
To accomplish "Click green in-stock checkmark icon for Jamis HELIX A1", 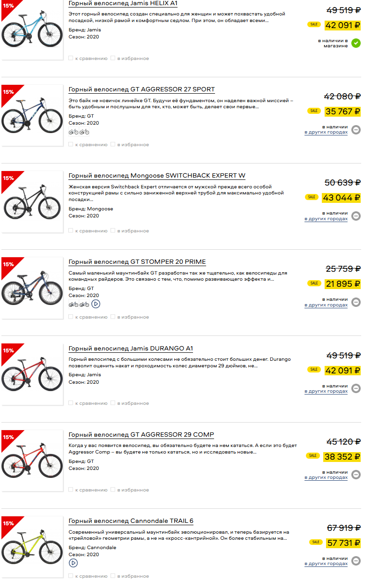I will click(356, 43).
